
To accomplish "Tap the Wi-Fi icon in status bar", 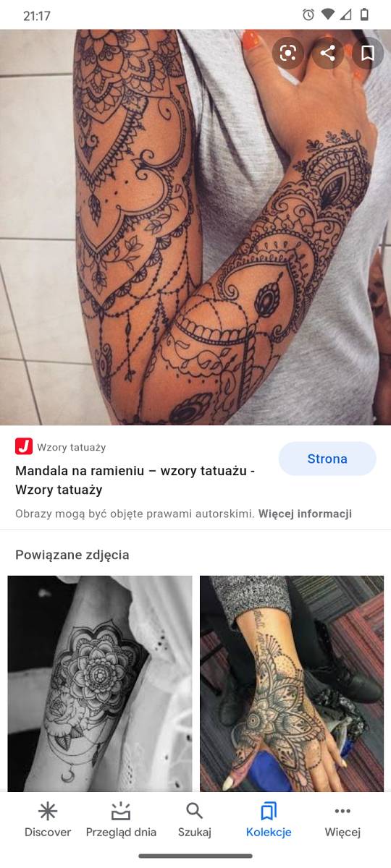I will [x=328, y=14].
